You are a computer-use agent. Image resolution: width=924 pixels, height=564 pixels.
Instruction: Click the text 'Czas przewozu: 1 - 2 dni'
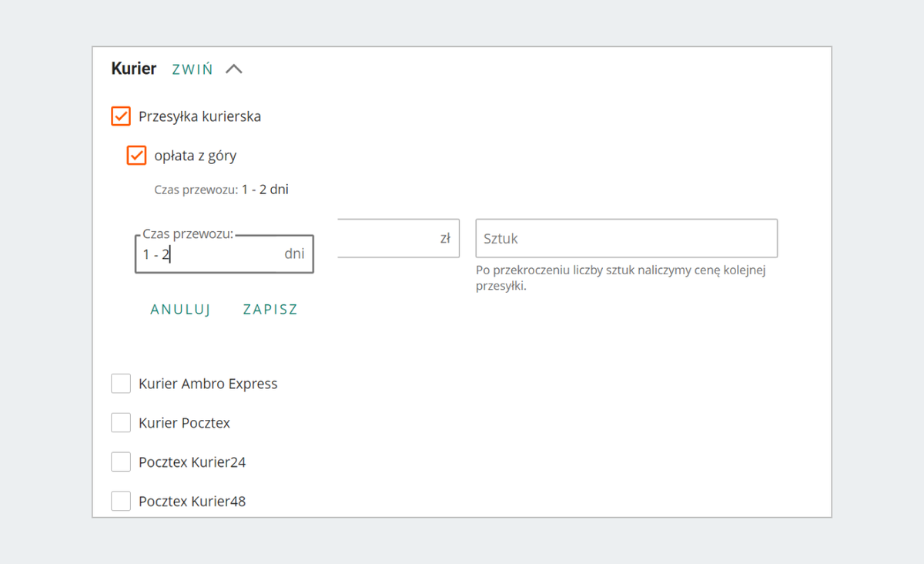pyautogui.click(x=222, y=189)
